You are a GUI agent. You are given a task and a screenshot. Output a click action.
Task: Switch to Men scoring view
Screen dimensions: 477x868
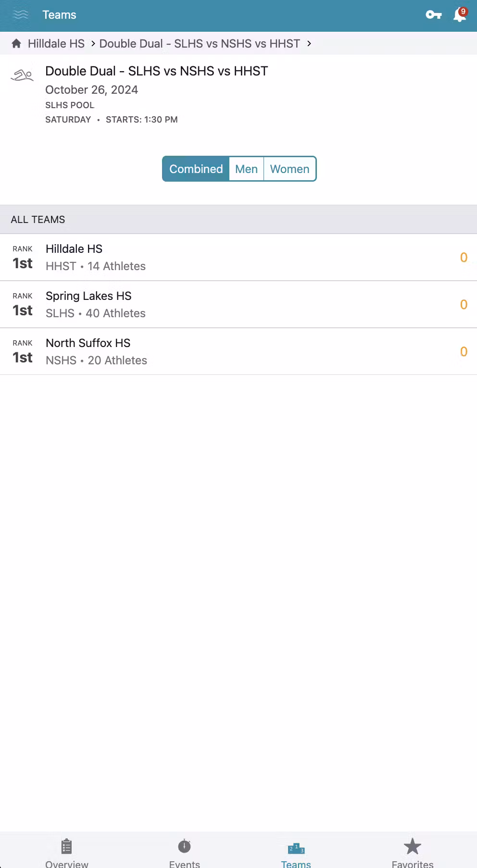(246, 169)
